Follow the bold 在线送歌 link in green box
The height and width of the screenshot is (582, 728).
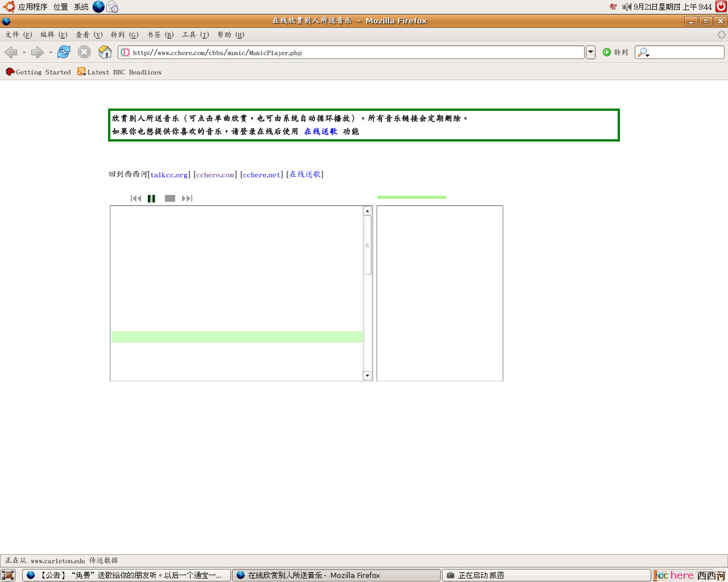point(321,131)
